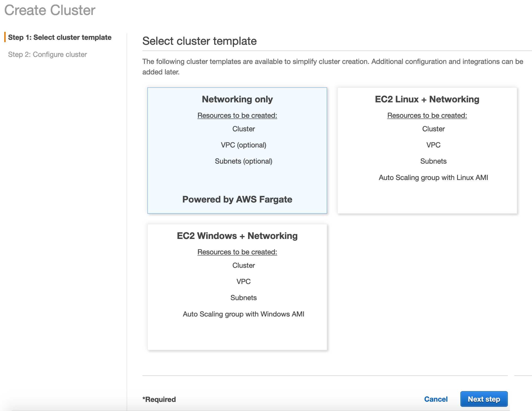This screenshot has width=532, height=411.
Task: Click 'Resources to be created:' in Networking only card
Action: tap(237, 115)
